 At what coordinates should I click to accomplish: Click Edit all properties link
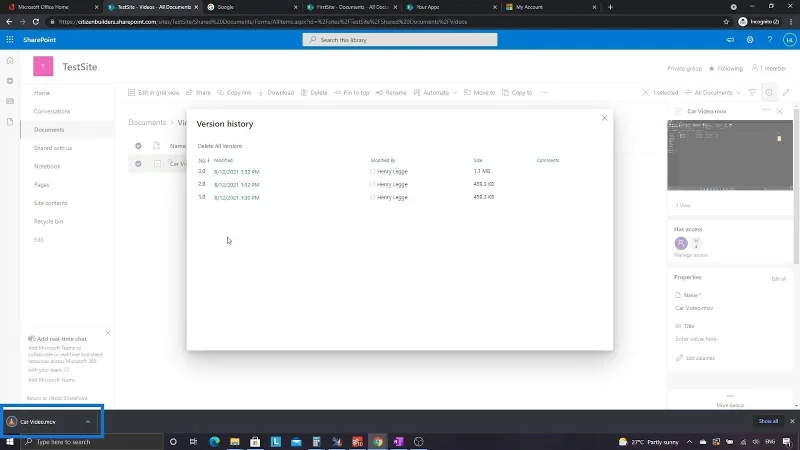pyautogui.click(x=778, y=279)
